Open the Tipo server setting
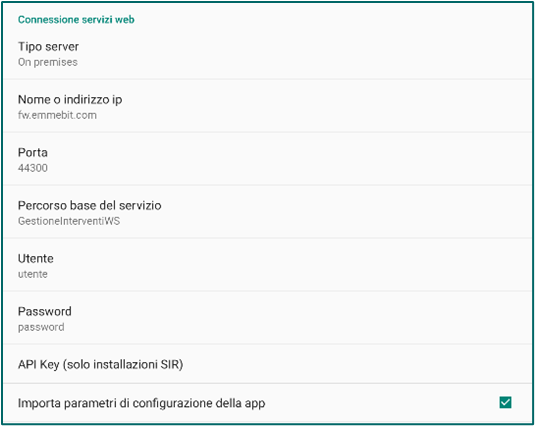Image resolution: width=535 pixels, height=426 pixels. click(267, 53)
